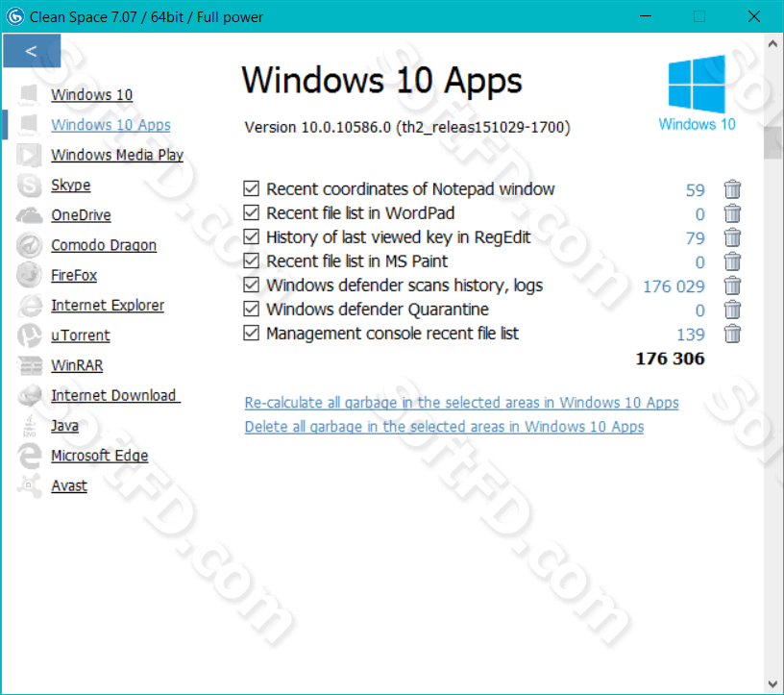Click the Windows Media Player sidebar icon
Viewport: 784px width, 695px height.
(x=29, y=155)
